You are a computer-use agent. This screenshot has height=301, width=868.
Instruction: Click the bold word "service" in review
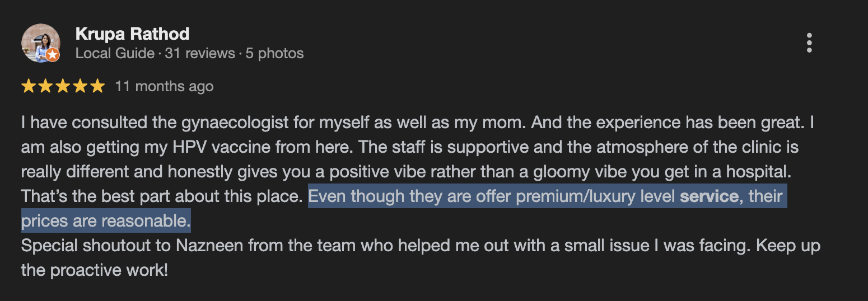709,196
